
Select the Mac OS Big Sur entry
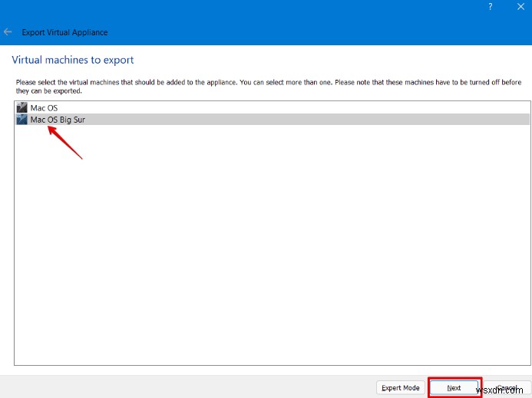pos(273,120)
